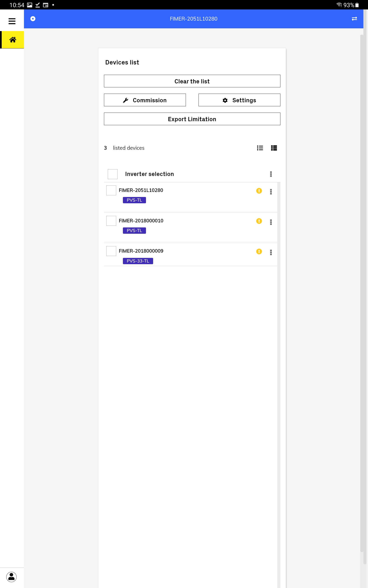
Task: Tick the FIMER-2018000009 checkbox
Action: pos(111,251)
